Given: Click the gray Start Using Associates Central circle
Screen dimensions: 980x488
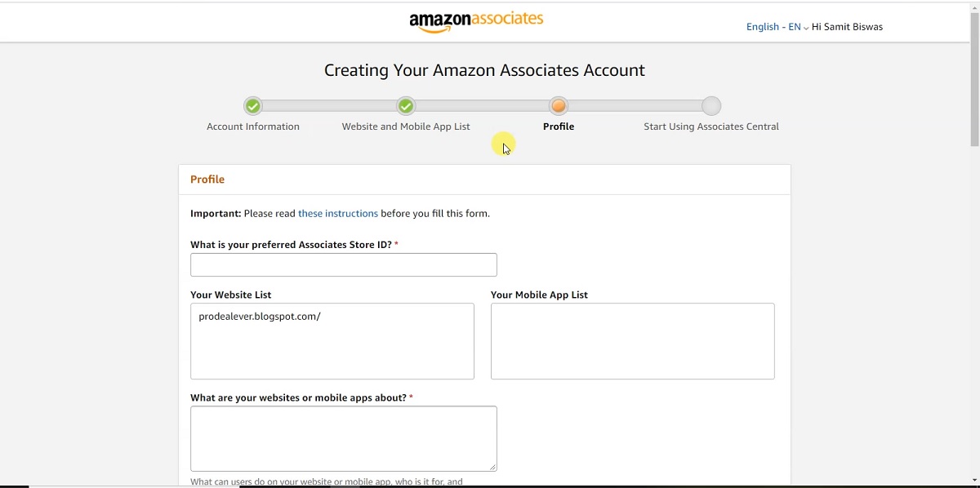Looking at the screenshot, I should click(x=711, y=106).
